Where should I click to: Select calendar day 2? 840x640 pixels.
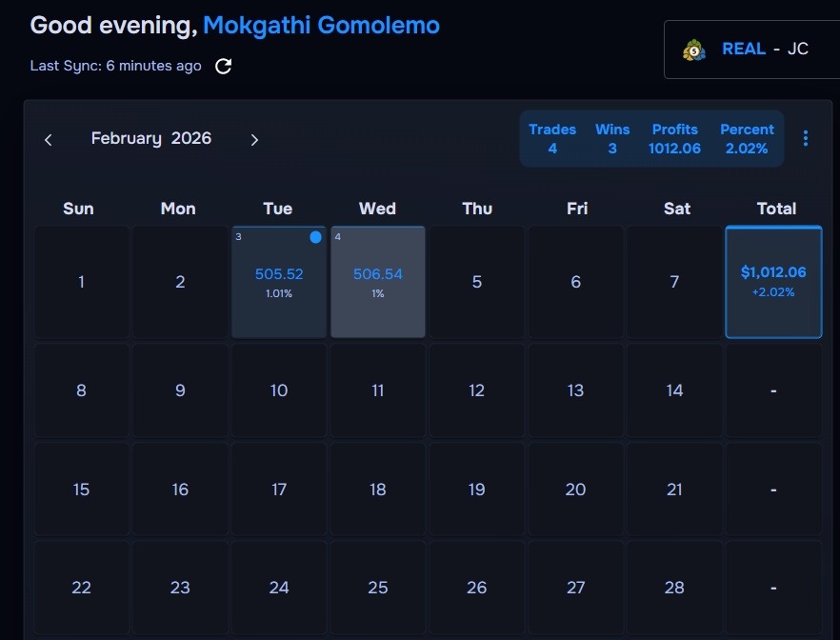pyautogui.click(x=180, y=282)
